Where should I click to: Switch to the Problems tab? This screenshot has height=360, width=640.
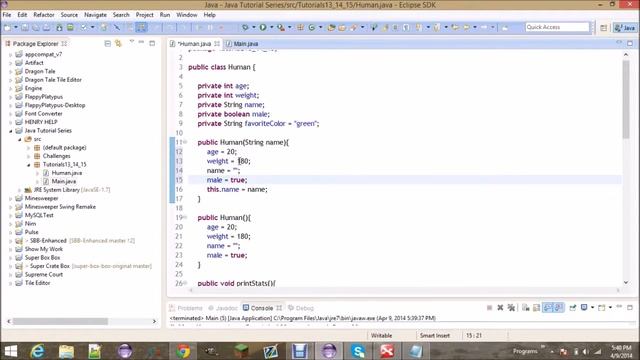point(186,308)
